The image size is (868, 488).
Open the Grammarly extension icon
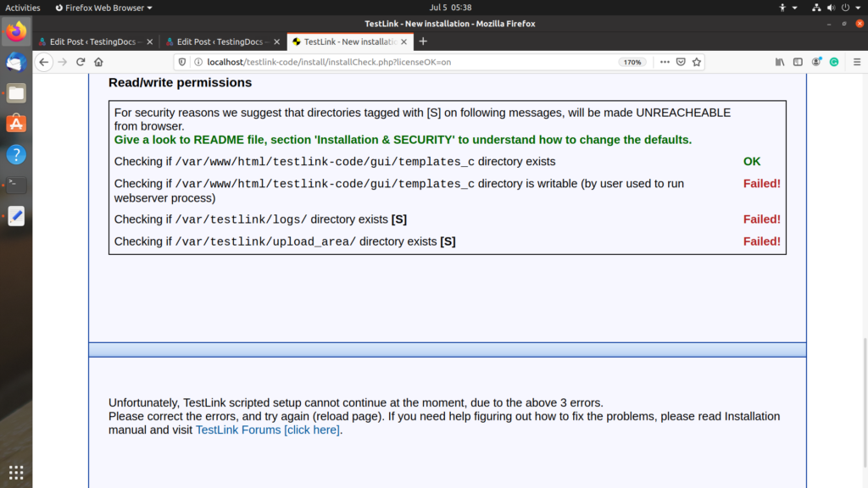834,62
